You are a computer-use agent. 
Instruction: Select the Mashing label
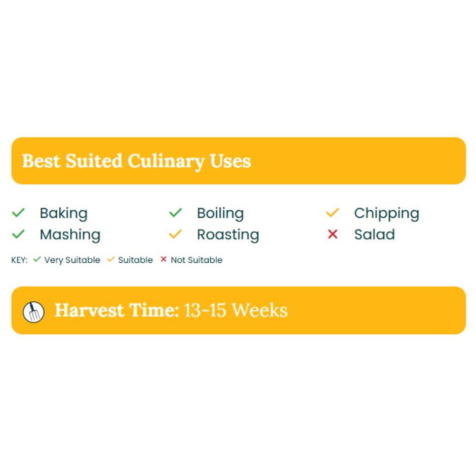[x=70, y=234]
